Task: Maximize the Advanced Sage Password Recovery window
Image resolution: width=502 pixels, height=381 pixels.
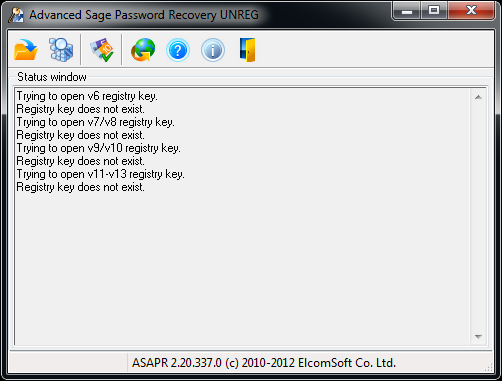Action: (x=434, y=11)
